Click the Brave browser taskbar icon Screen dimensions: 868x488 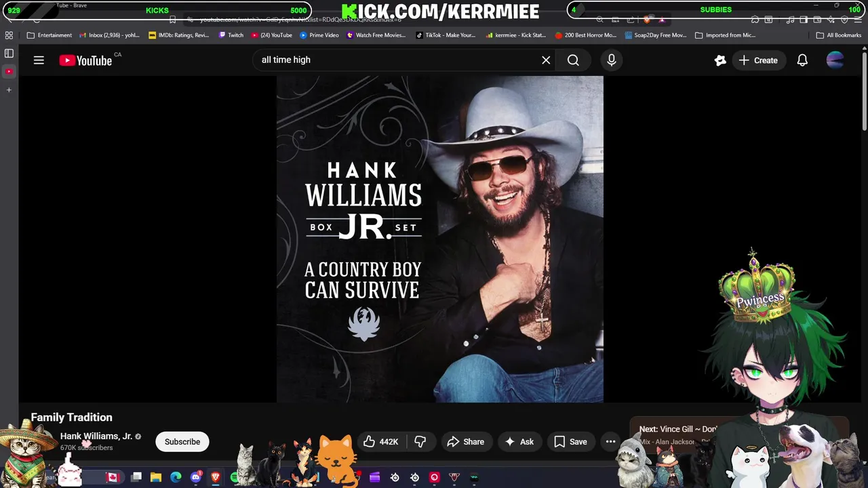tap(216, 477)
